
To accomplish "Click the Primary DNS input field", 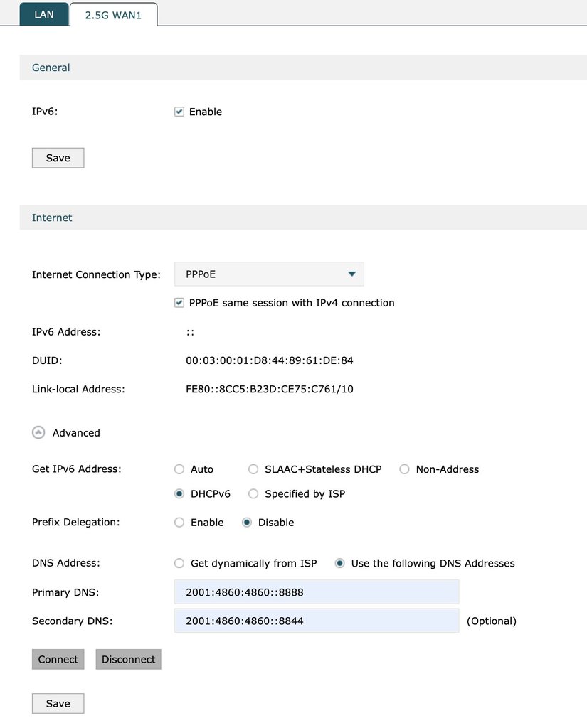I will 317,591.
